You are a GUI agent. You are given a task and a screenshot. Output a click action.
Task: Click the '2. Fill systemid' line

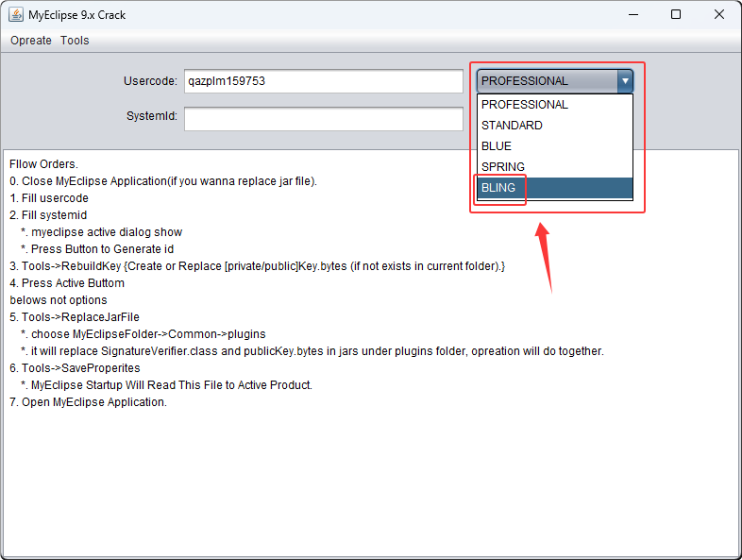(x=48, y=215)
